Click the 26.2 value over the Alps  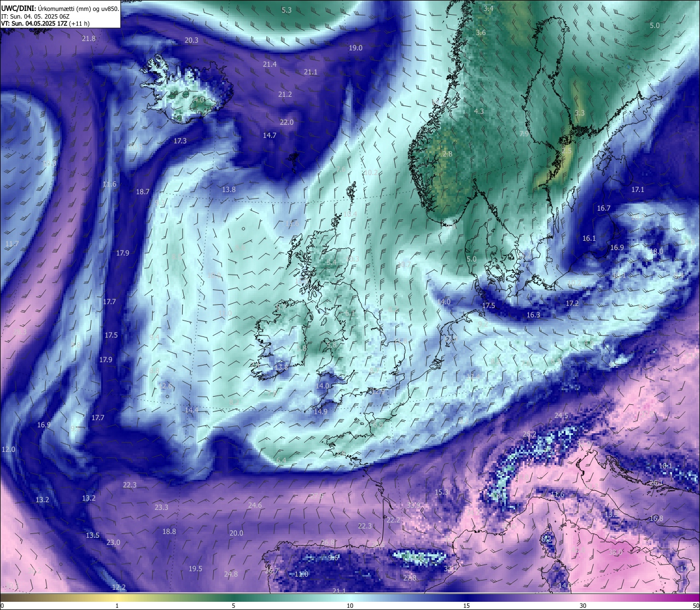click(529, 434)
